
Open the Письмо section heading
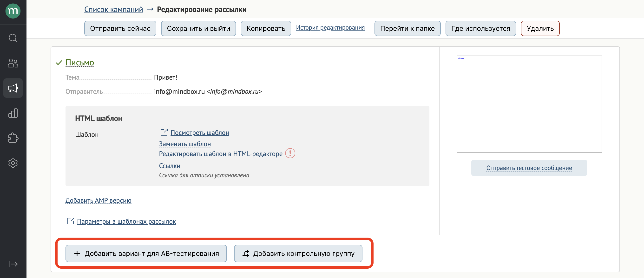80,62
